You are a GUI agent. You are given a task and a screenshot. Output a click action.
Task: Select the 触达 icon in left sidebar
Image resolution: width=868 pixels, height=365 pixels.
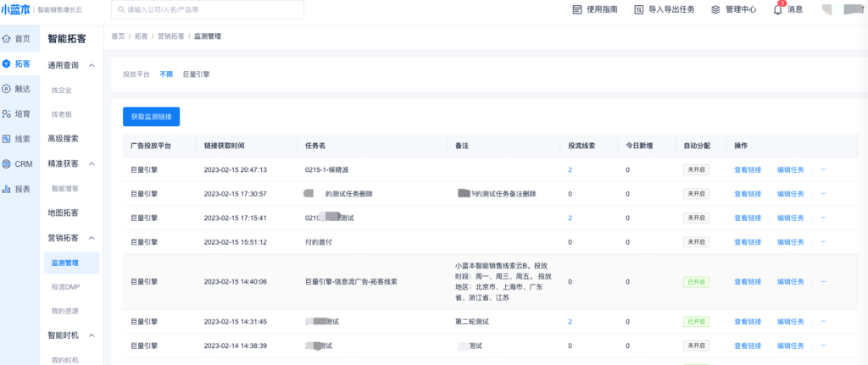click(8, 88)
